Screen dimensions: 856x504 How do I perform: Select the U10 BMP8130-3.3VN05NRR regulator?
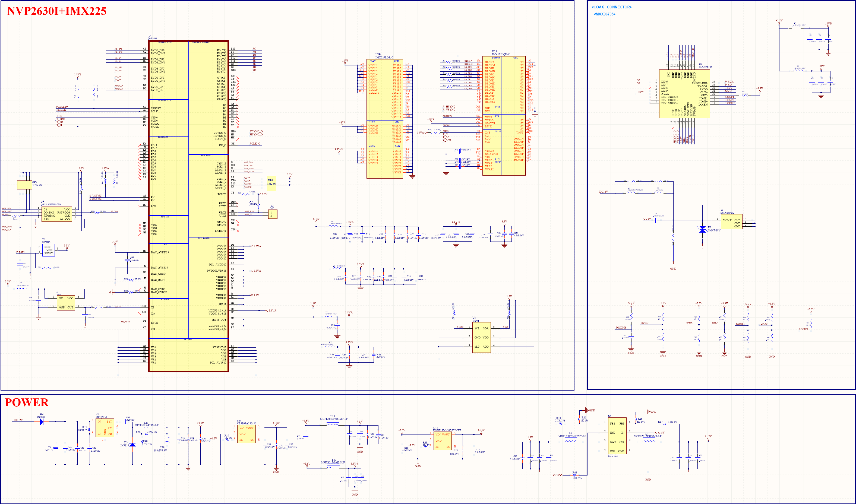click(x=443, y=440)
